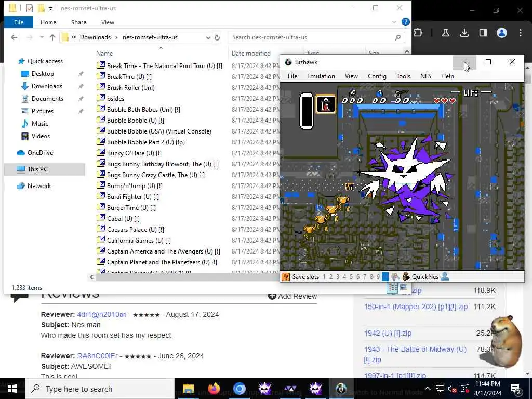Open reviewer 4dr1@n2010 profile link
The width and height of the screenshot is (532, 399).
coord(101,314)
